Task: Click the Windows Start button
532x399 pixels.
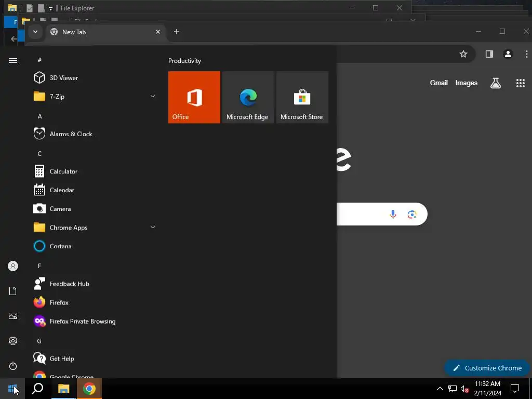Action: [x=12, y=389]
